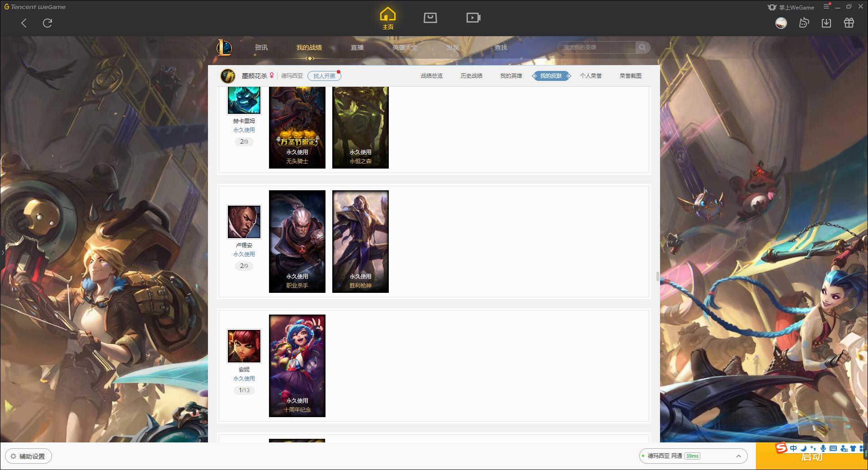Click inside the 搜索我的英雄 search field
Image resolution: width=868 pixels, height=470 pixels.
(597, 47)
